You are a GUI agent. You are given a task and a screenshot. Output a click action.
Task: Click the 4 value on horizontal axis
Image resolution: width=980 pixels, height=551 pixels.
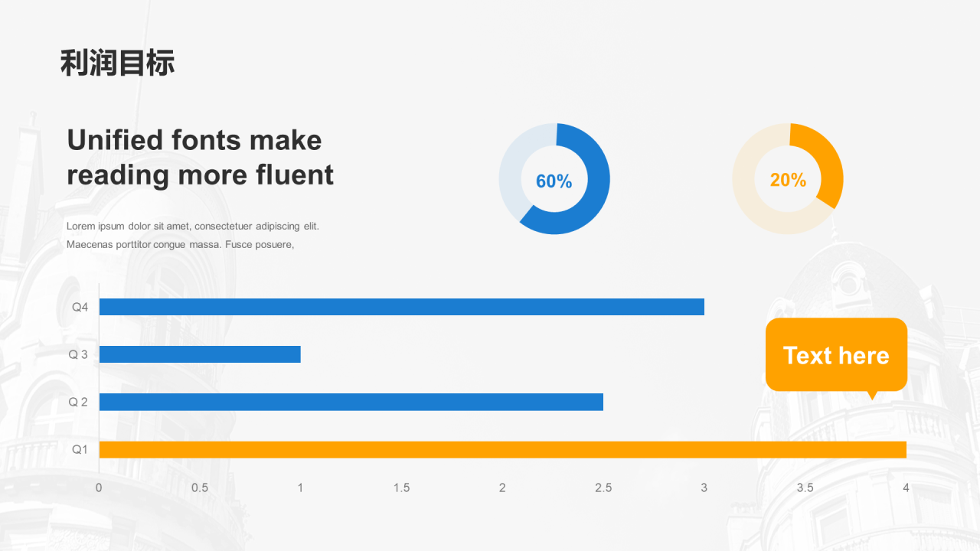906,487
